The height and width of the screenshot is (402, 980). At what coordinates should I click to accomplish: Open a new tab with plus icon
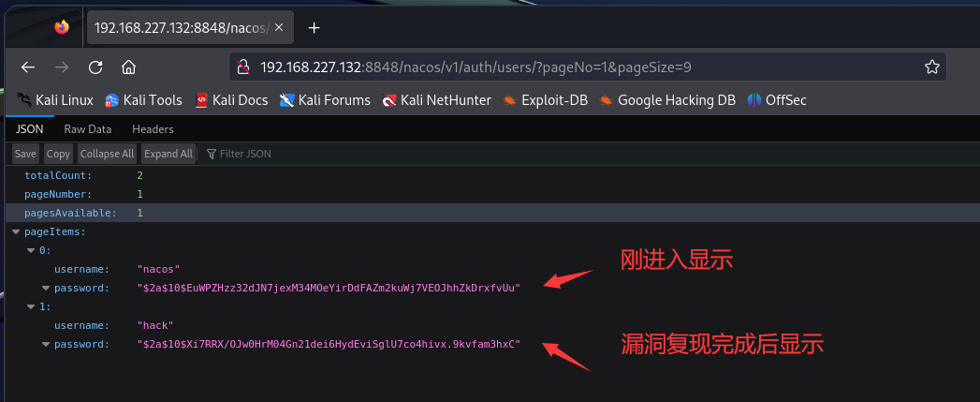tap(314, 27)
